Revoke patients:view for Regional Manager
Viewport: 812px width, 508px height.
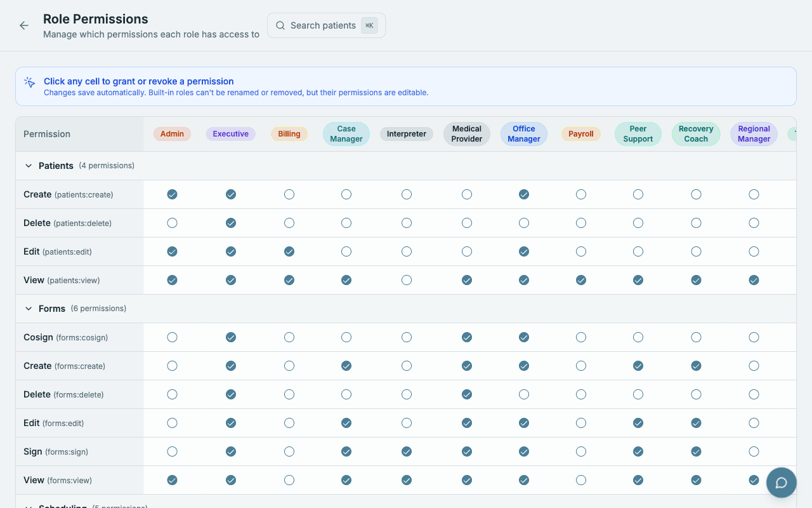(x=754, y=280)
